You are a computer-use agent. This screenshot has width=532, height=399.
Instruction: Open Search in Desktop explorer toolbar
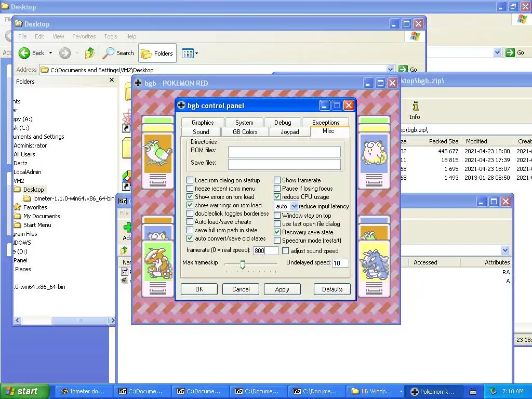point(118,53)
